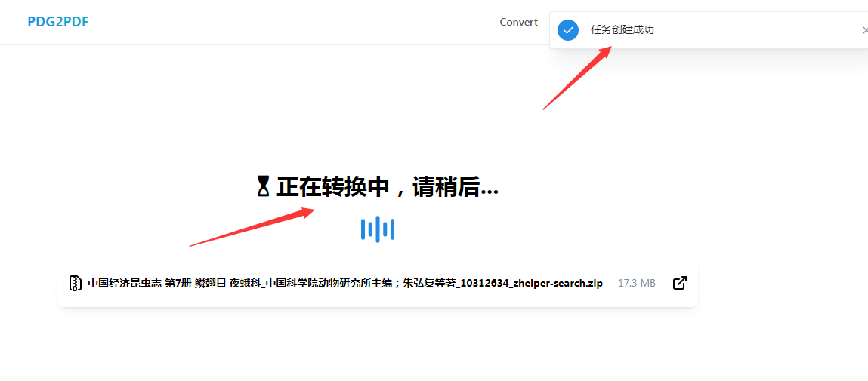Screen dimensions: 868x381
Task: Click 中国科学院动物研究所主编 in the file name
Action: click(329, 284)
